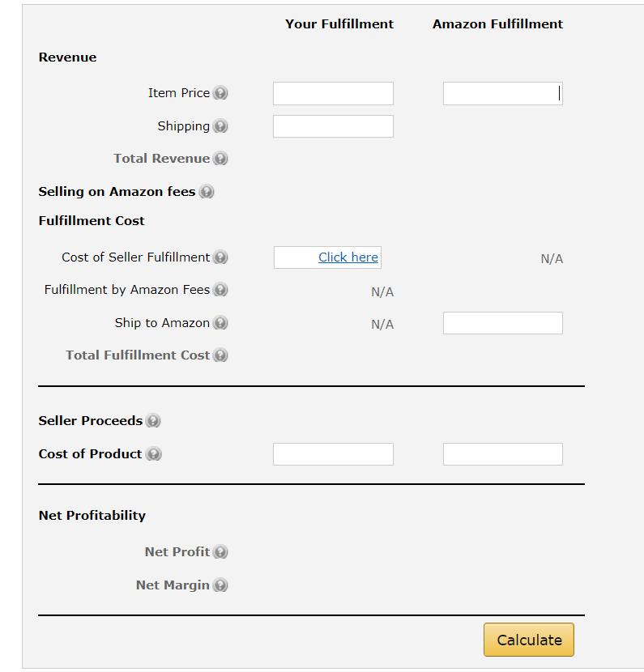The height and width of the screenshot is (672, 644).
Task: Open help icon next to Item Price
Action: (x=220, y=93)
